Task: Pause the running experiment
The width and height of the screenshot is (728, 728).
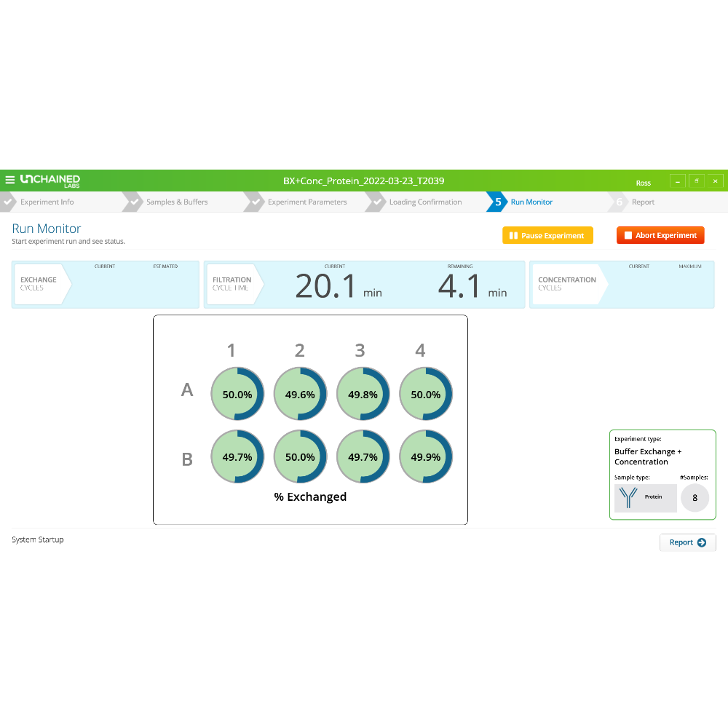Action: (x=547, y=236)
